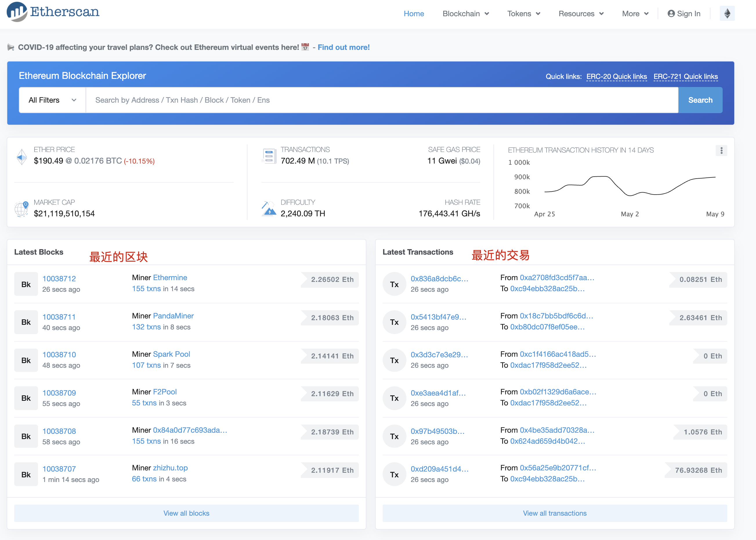Click the Bk icon for block 10038711
The width and height of the screenshot is (756, 540).
point(26,322)
